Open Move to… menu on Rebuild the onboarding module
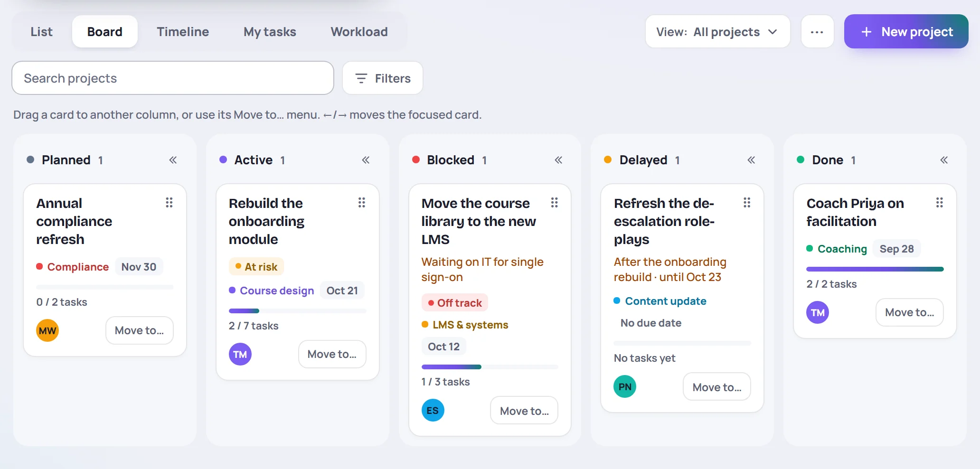The height and width of the screenshot is (469, 980). [332, 354]
